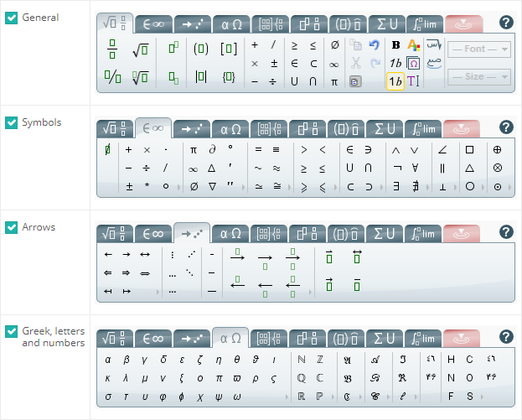This screenshot has width=522, height=420.
Task: Toggle bold text in General toolbar
Action: click(395, 45)
